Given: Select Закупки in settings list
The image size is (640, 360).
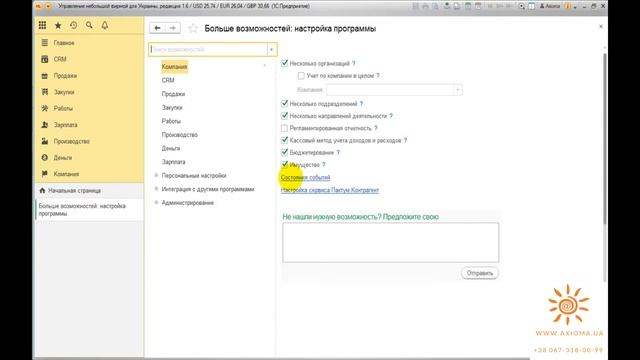Looking at the screenshot, I should click(172, 107).
